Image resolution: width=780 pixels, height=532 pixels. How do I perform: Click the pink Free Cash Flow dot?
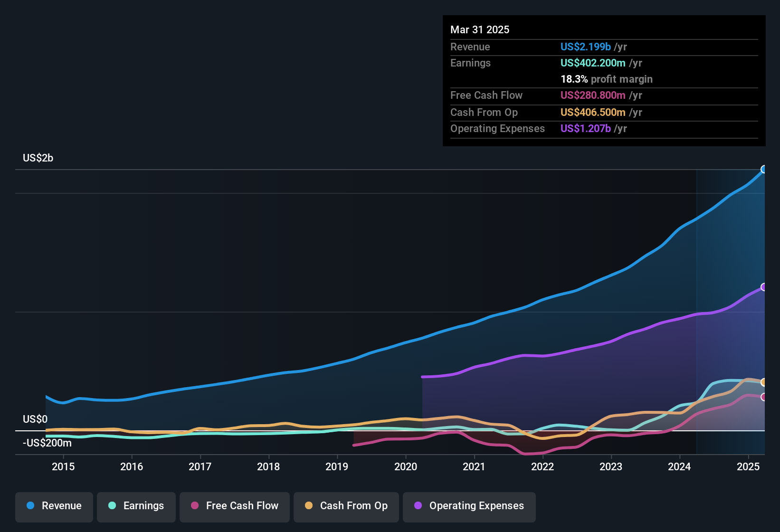pyautogui.click(x=195, y=505)
